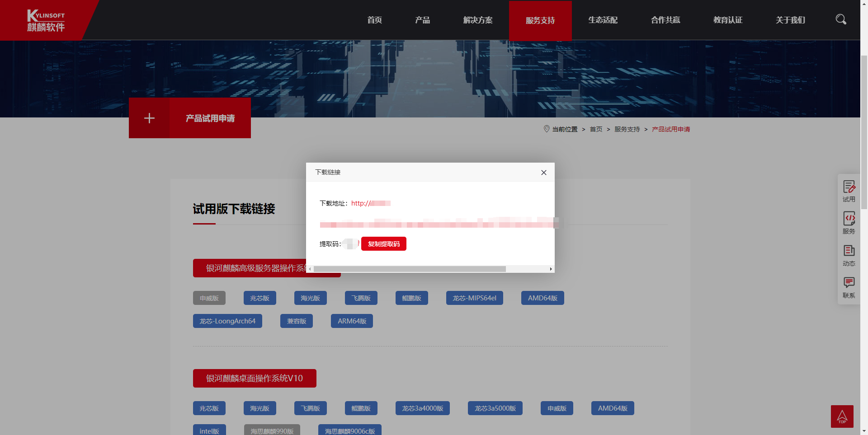Select server 海光版 button

click(311, 298)
